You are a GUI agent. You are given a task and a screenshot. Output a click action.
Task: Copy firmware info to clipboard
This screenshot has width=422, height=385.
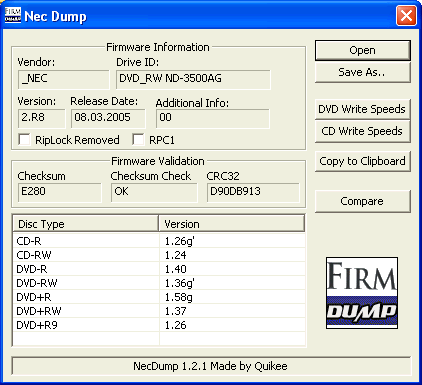363,161
